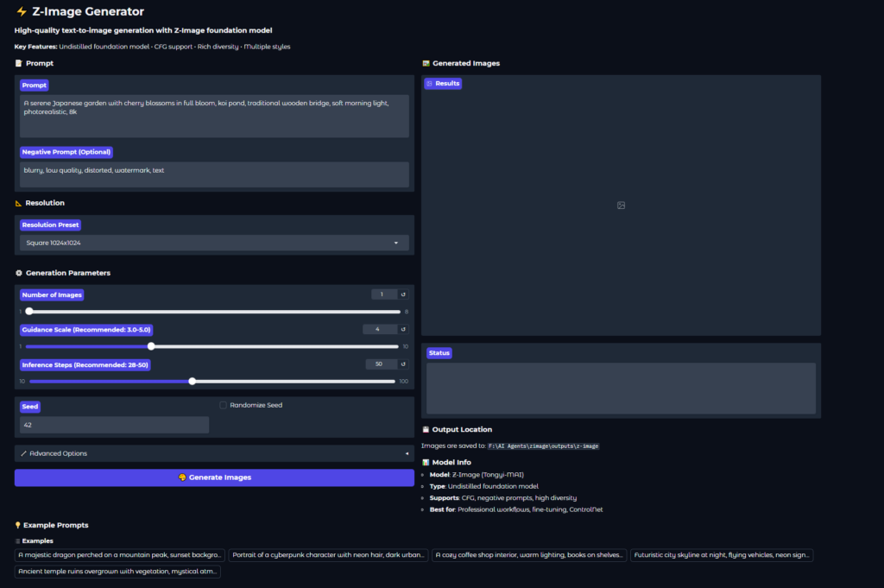Reset Inference Steps to its default
Image resolution: width=884 pixels, height=588 pixels.
click(x=402, y=364)
